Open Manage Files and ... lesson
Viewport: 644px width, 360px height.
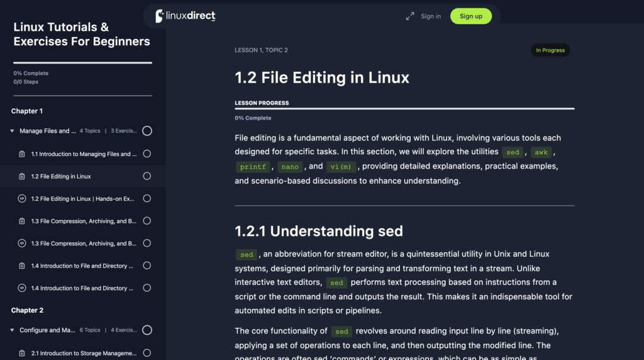48,131
